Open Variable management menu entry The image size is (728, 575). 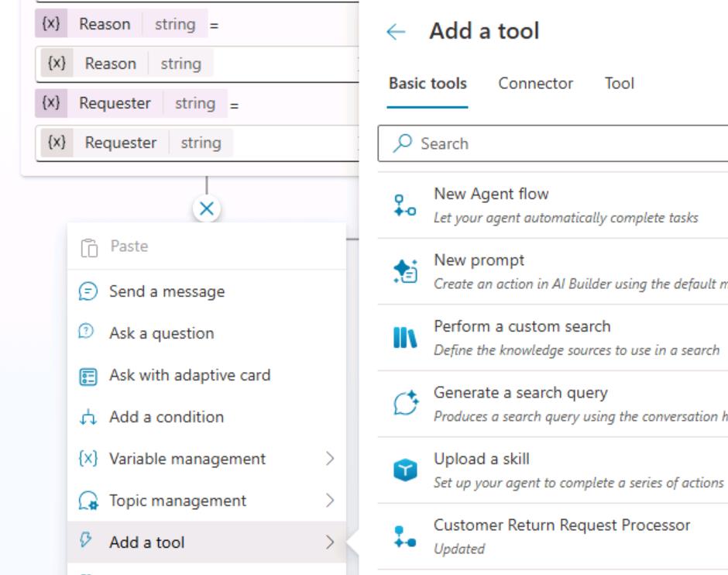207,459
